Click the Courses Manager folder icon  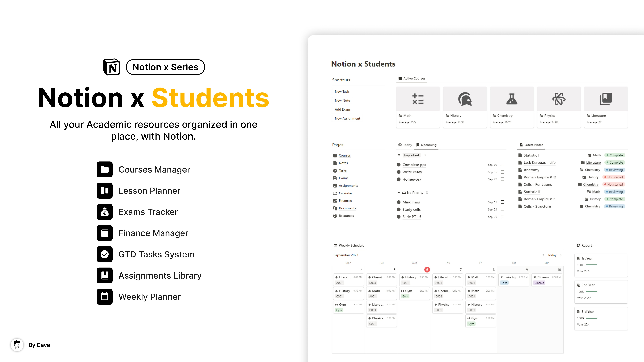105,169
